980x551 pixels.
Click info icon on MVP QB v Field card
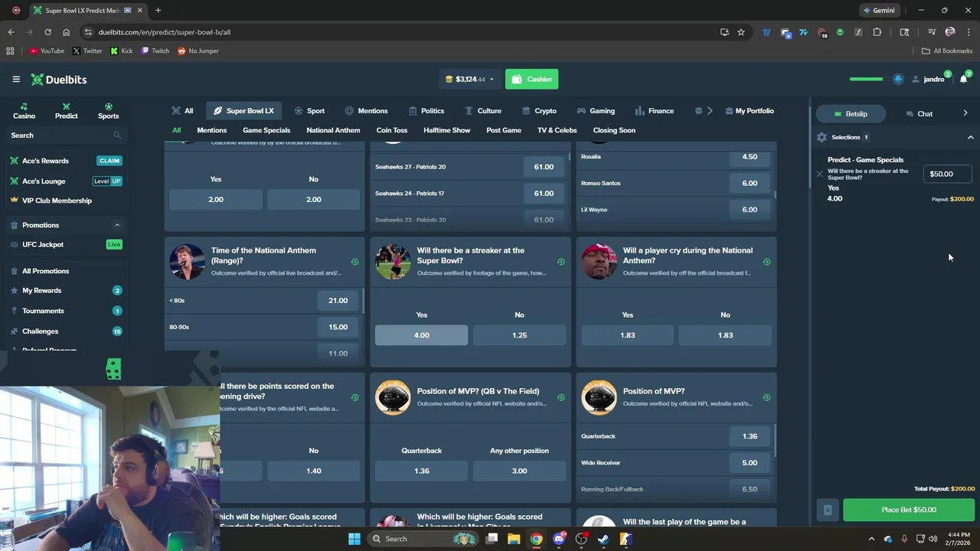pos(561,397)
